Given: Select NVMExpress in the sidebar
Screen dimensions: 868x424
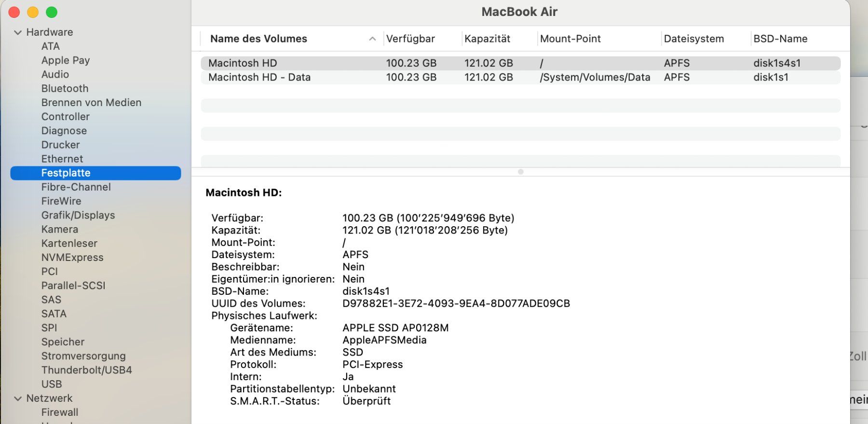Looking at the screenshot, I should [72, 257].
